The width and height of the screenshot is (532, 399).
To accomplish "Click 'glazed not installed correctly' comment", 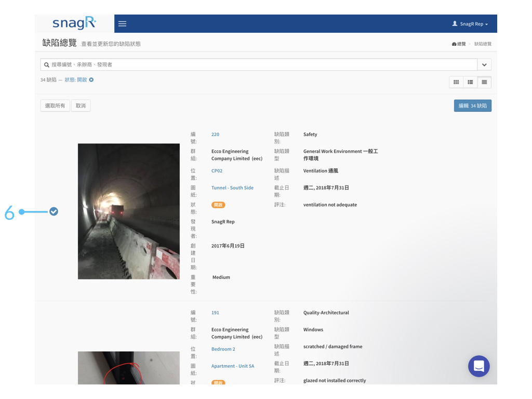I will coord(335,380).
